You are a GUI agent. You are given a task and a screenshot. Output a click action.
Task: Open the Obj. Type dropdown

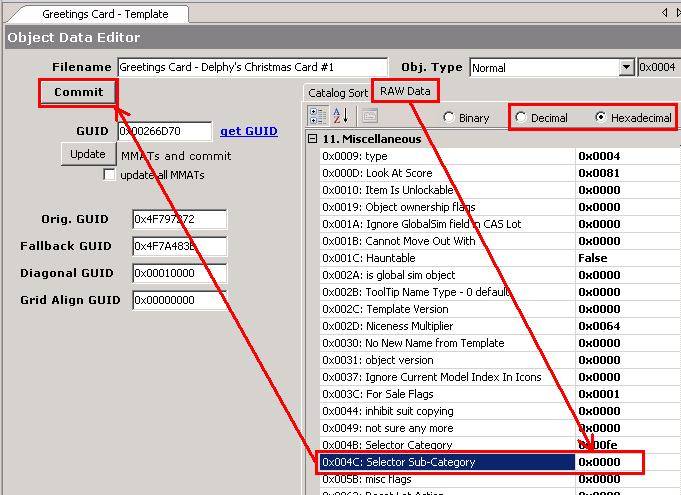pyautogui.click(x=627, y=68)
